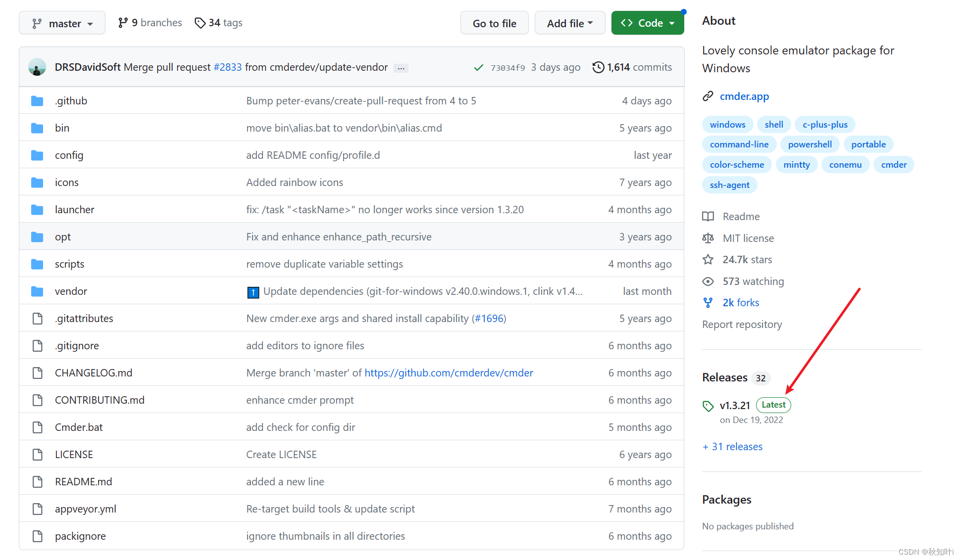This screenshot has height=560, width=961.
Task: Open the master branch dropdown
Action: (62, 23)
